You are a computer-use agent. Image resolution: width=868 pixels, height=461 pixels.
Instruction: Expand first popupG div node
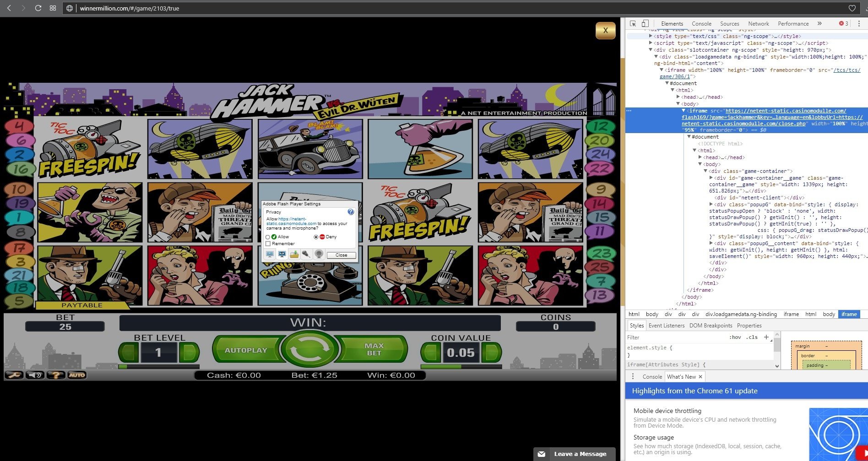(x=711, y=204)
